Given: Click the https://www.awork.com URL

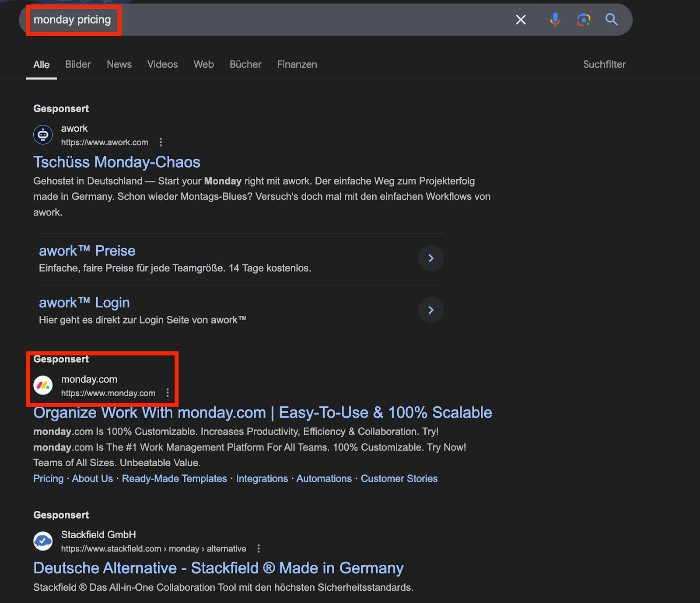Looking at the screenshot, I should pyautogui.click(x=105, y=142).
